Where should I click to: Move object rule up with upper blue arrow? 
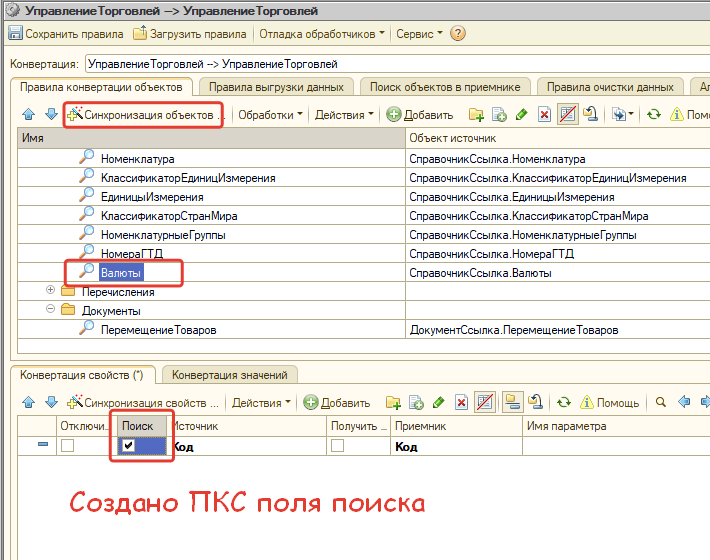coord(29,115)
